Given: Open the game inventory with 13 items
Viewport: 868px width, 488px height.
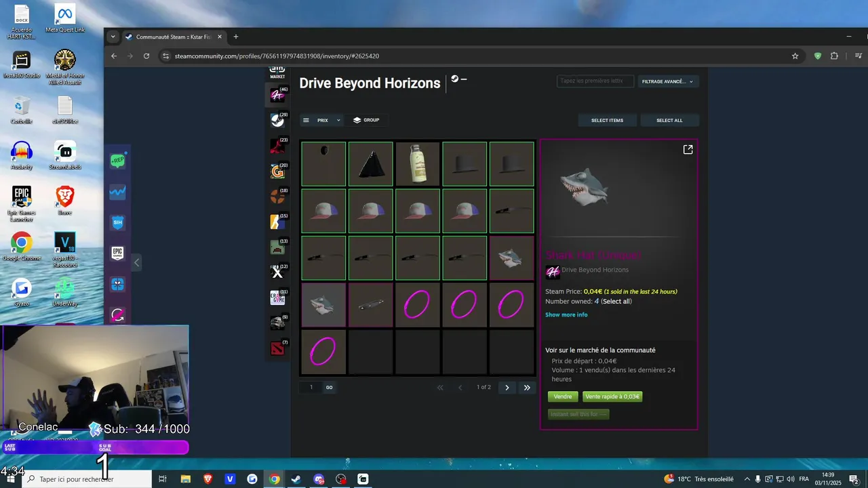Looking at the screenshot, I should pyautogui.click(x=277, y=247).
